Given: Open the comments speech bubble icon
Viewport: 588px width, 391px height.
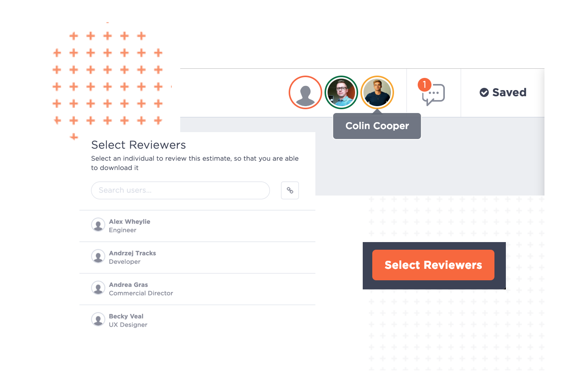Looking at the screenshot, I should pyautogui.click(x=434, y=94).
